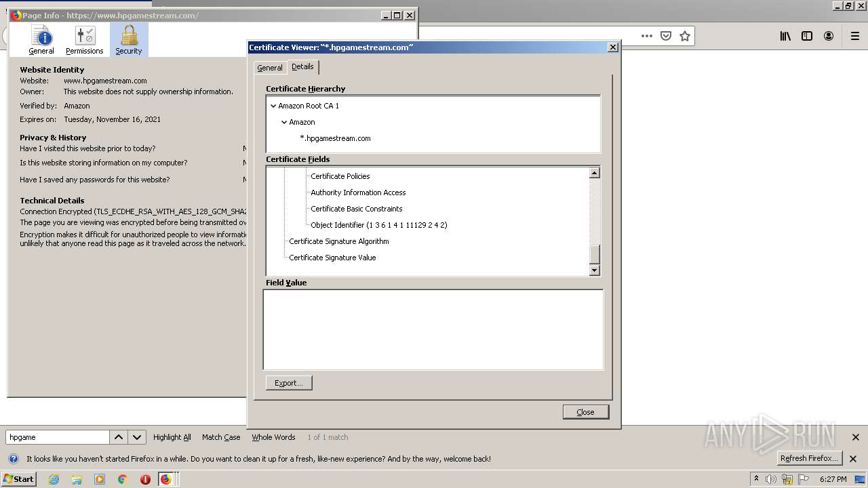The image size is (868, 488).
Task: Open Opera from taskbar
Action: pos(145,479)
